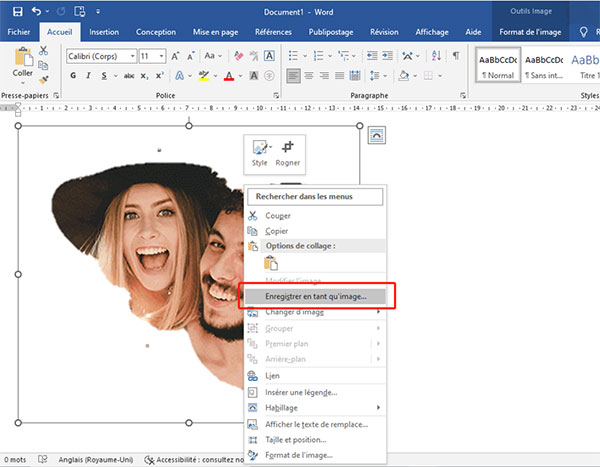Switch to the Insertion tab
The image size is (600, 467).
pyautogui.click(x=103, y=32)
